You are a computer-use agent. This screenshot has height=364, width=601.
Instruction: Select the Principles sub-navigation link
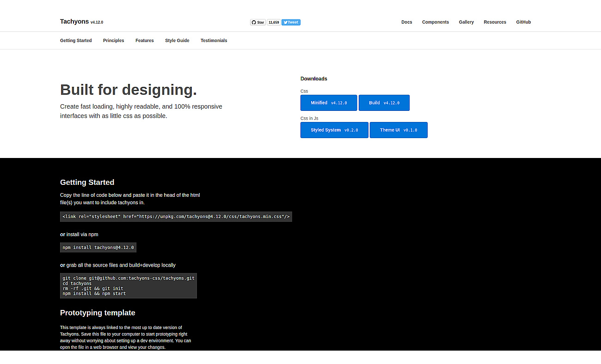(x=114, y=41)
